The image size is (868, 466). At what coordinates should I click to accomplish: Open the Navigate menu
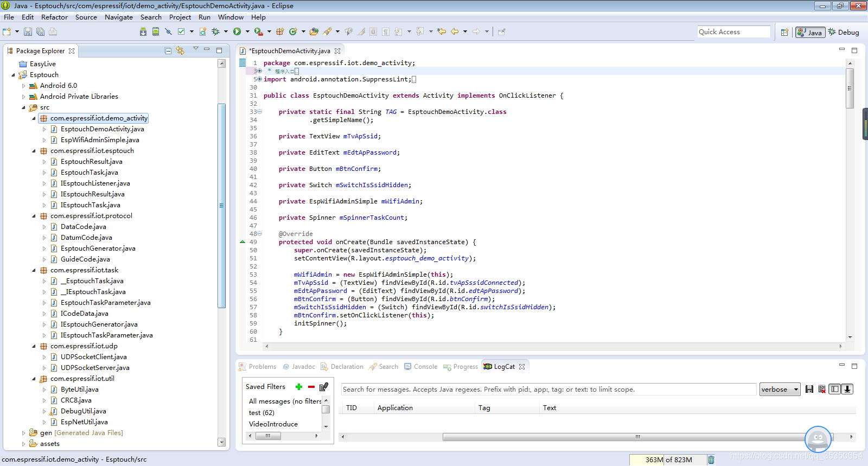tap(119, 17)
